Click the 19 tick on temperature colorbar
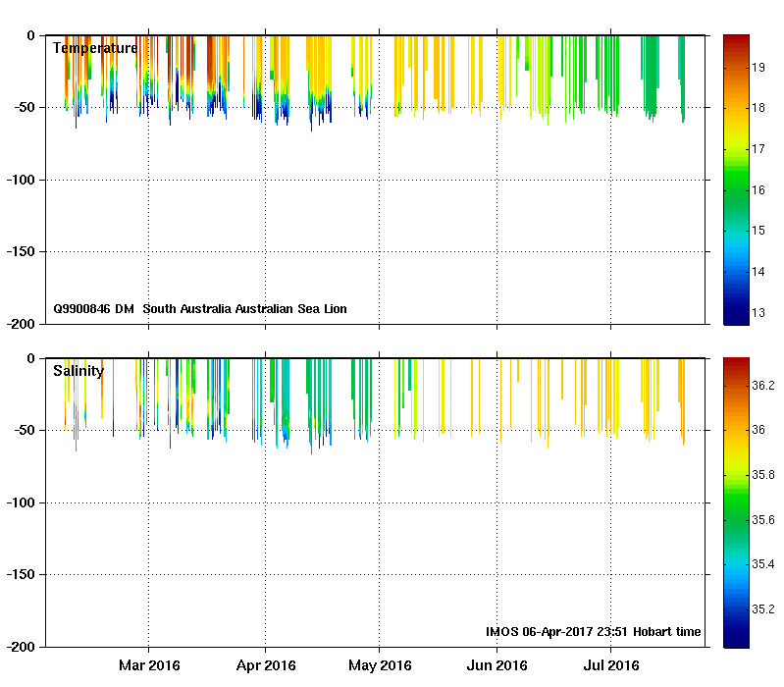 [758, 68]
